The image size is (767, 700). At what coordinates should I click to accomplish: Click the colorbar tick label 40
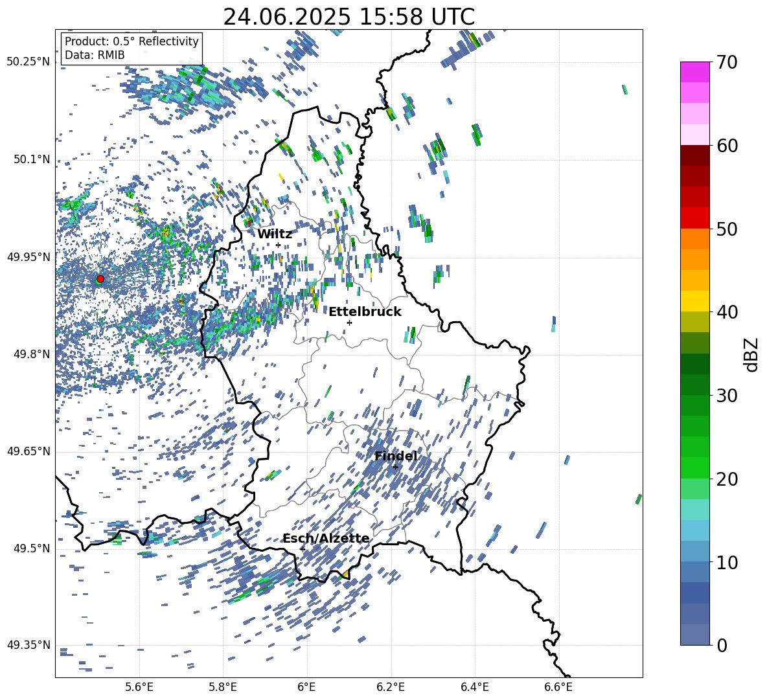(x=726, y=312)
